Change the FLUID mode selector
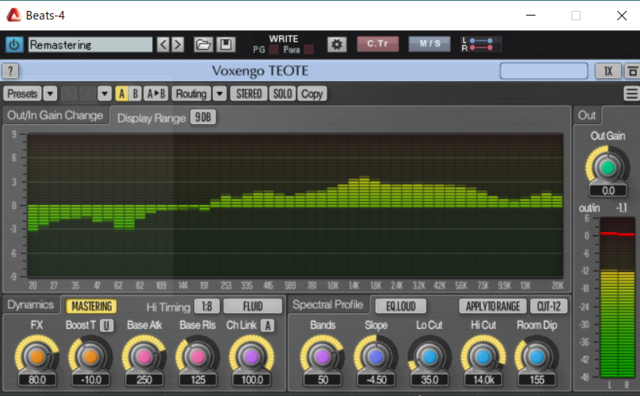640x396 pixels. (x=253, y=306)
